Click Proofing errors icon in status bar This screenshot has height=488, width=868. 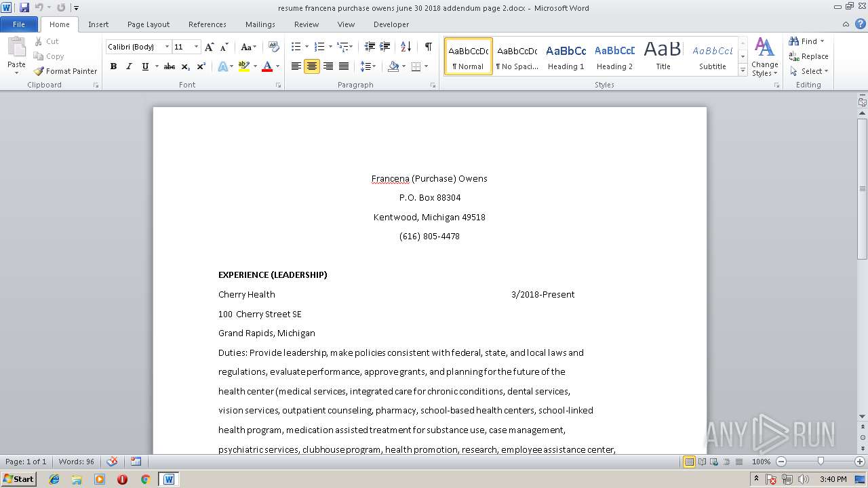pos(113,462)
